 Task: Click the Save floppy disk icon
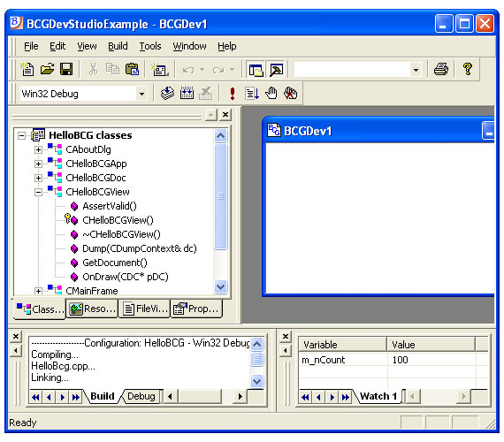click(66, 69)
